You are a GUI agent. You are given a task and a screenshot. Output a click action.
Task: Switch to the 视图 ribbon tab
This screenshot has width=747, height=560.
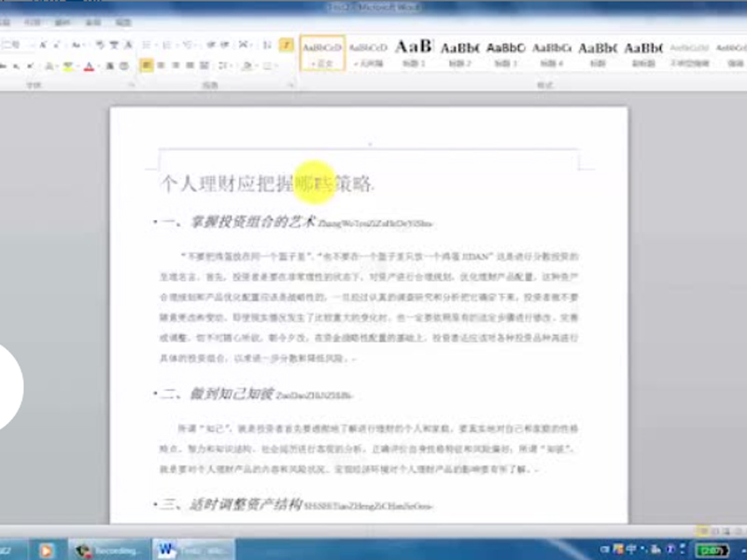[x=123, y=22]
